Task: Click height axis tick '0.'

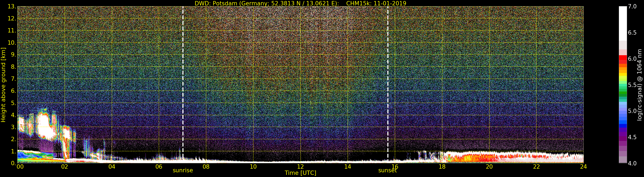Action: coord(14,163)
